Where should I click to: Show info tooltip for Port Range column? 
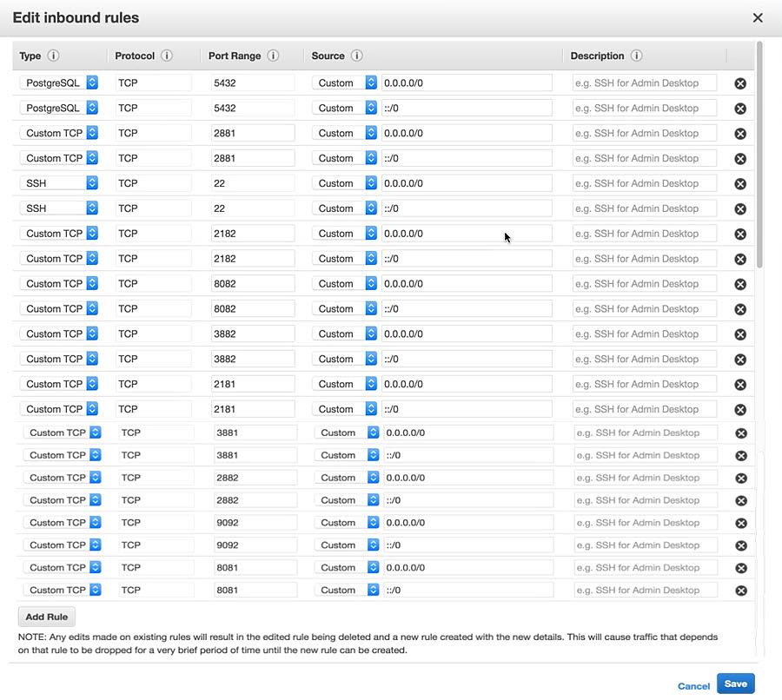click(273, 56)
